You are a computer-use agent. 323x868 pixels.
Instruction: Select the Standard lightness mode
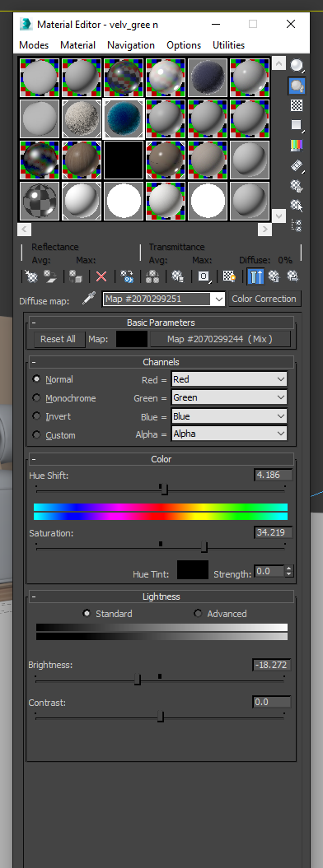[87, 613]
